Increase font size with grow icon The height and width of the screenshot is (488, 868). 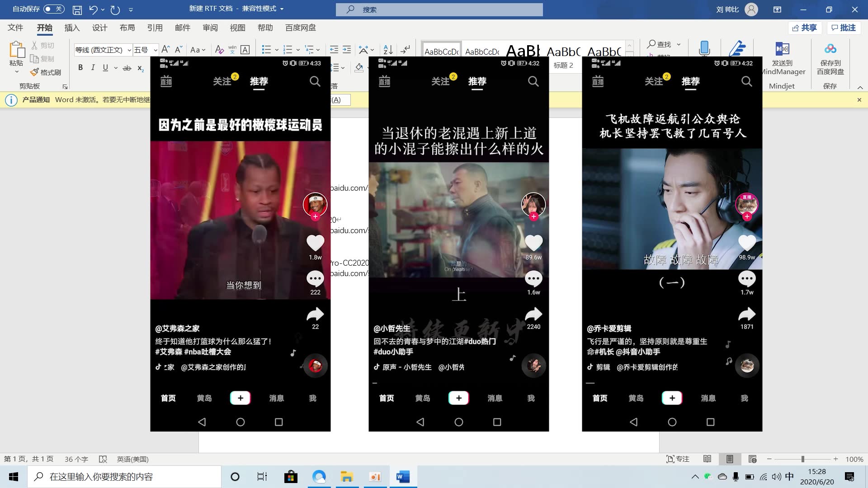pyautogui.click(x=165, y=49)
